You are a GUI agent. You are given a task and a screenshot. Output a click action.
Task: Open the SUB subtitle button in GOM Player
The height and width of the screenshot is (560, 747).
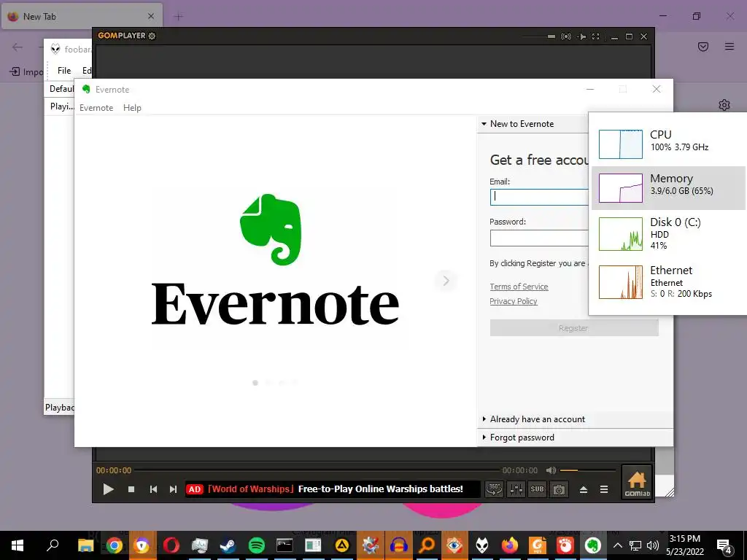pyautogui.click(x=538, y=489)
